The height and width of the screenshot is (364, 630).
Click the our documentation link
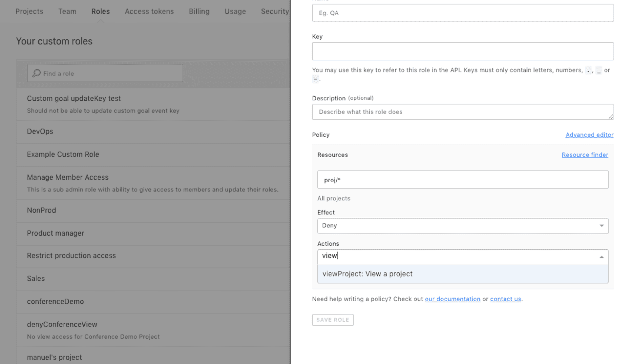pyautogui.click(x=452, y=299)
